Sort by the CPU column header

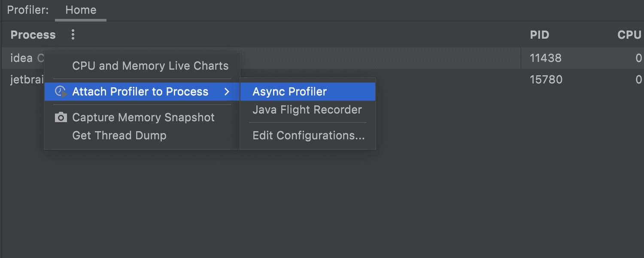(x=629, y=35)
